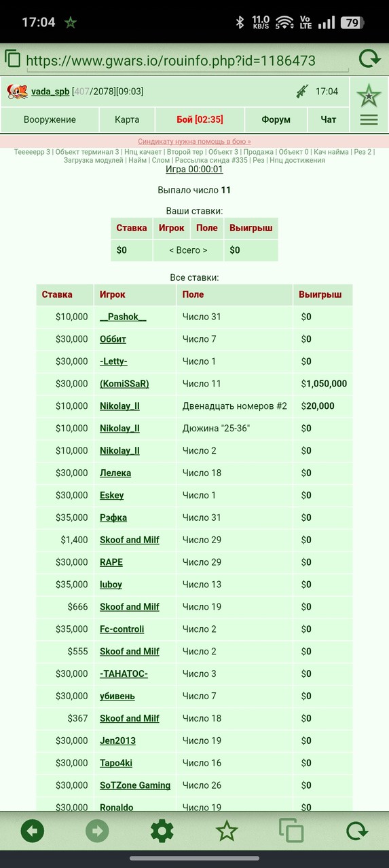Open browser settings gear icon
389x868 pixels.
[x=162, y=831]
